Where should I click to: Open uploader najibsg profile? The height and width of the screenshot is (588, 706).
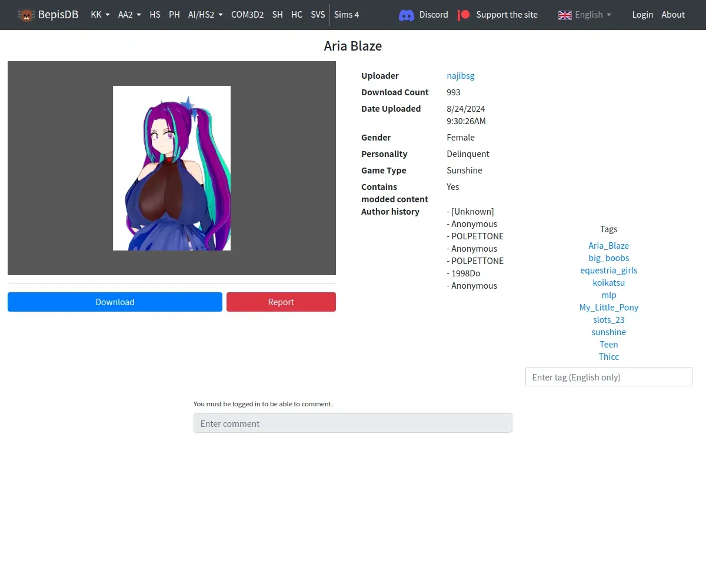click(461, 76)
